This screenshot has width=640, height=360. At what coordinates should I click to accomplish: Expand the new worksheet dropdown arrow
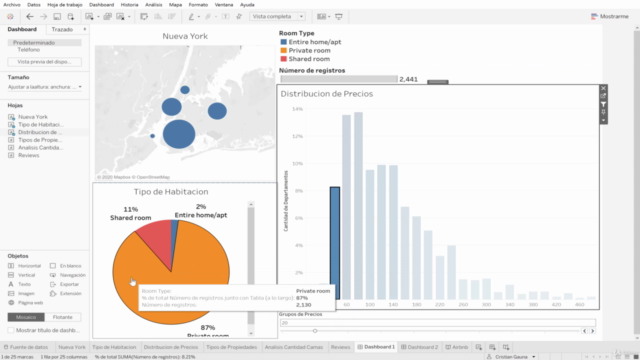98,17
